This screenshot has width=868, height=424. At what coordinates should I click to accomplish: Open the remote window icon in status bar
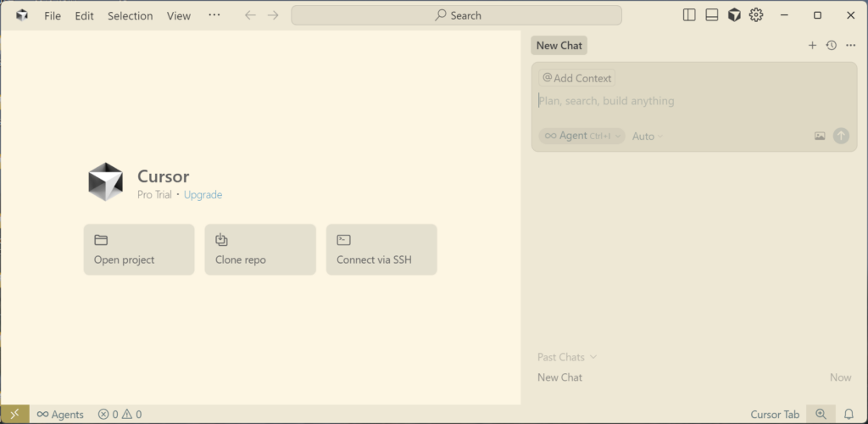pos(14,414)
